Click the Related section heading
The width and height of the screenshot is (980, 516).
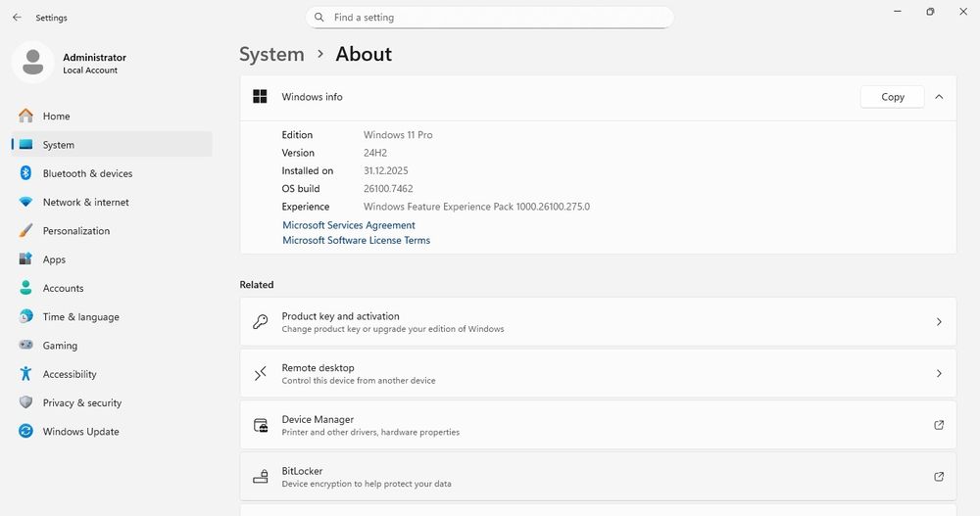257,285
